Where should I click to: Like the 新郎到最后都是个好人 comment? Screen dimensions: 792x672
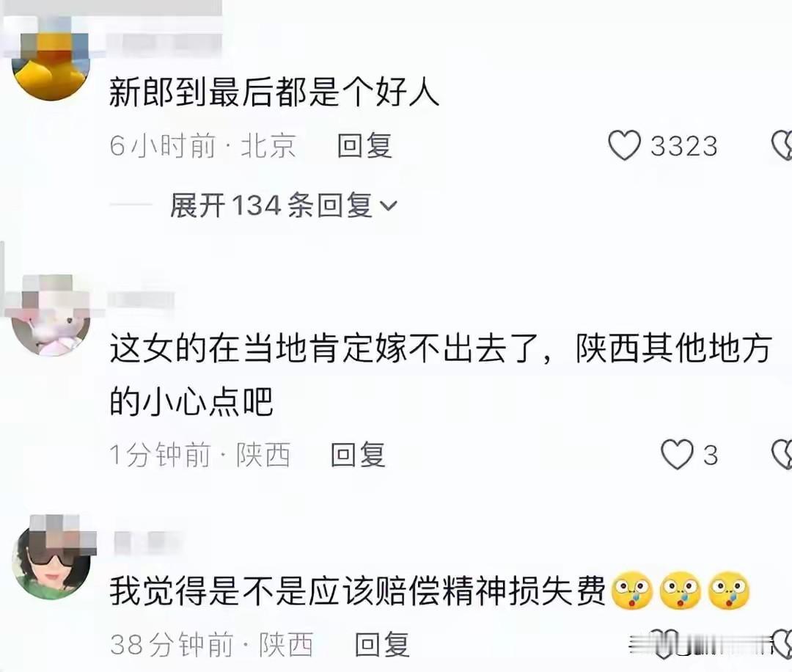point(624,145)
